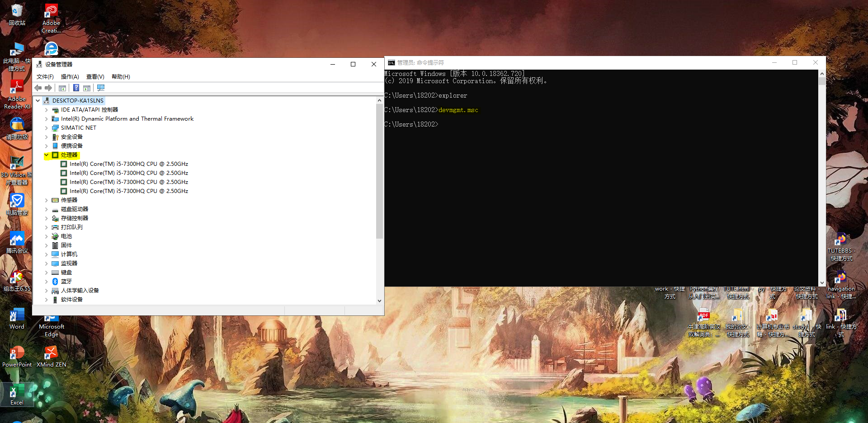The width and height of the screenshot is (868, 423).
Task: Click the Device Manager scrollbar up arrow
Action: click(x=379, y=100)
